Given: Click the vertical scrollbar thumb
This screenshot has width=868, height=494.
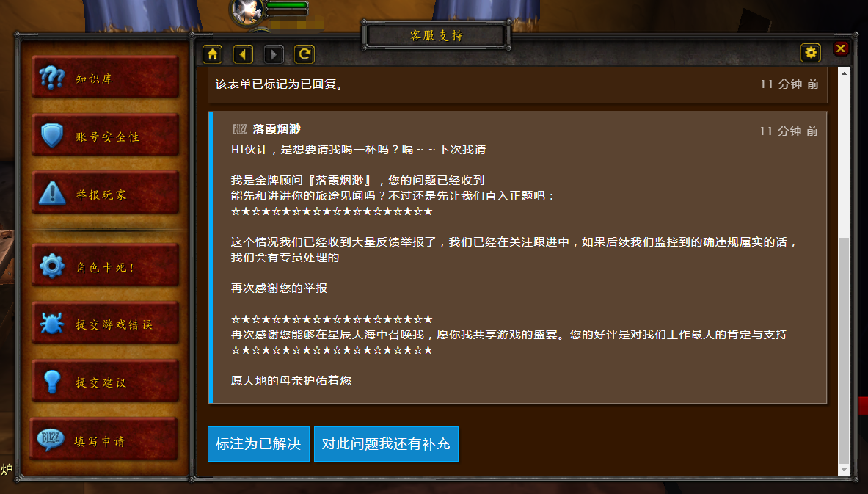Looking at the screenshot, I should [x=844, y=351].
